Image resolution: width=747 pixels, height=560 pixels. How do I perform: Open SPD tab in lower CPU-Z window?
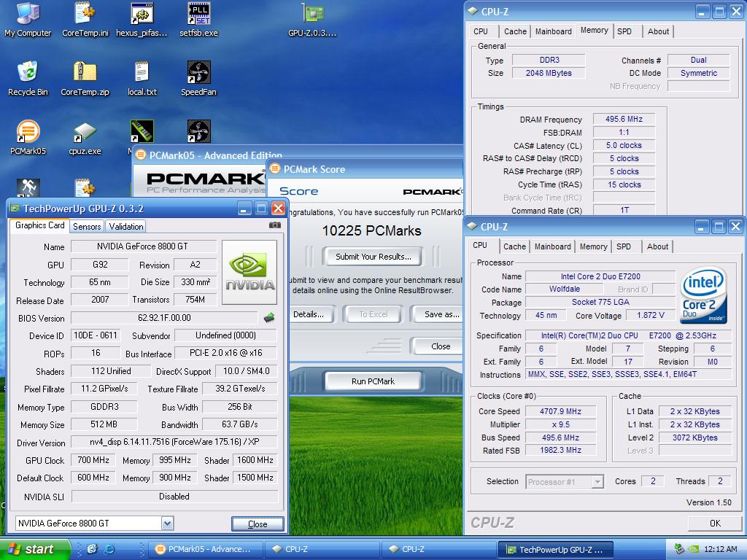pyautogui.click(x=624, y=246)
